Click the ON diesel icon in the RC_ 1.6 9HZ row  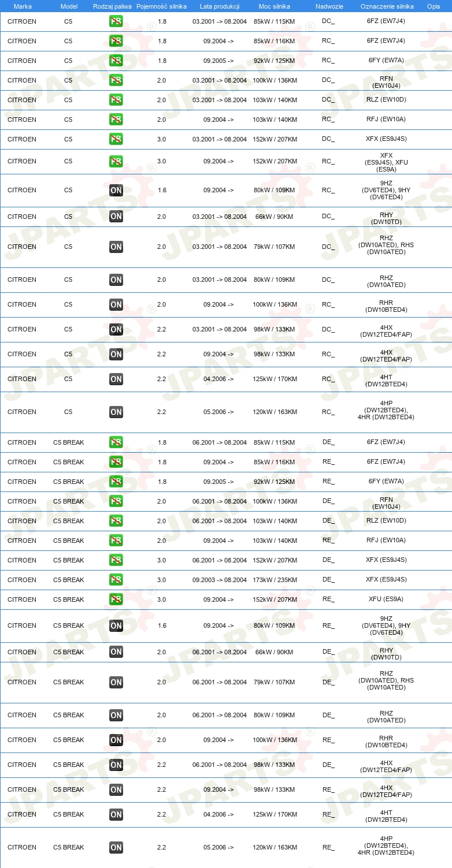(116, 190)
